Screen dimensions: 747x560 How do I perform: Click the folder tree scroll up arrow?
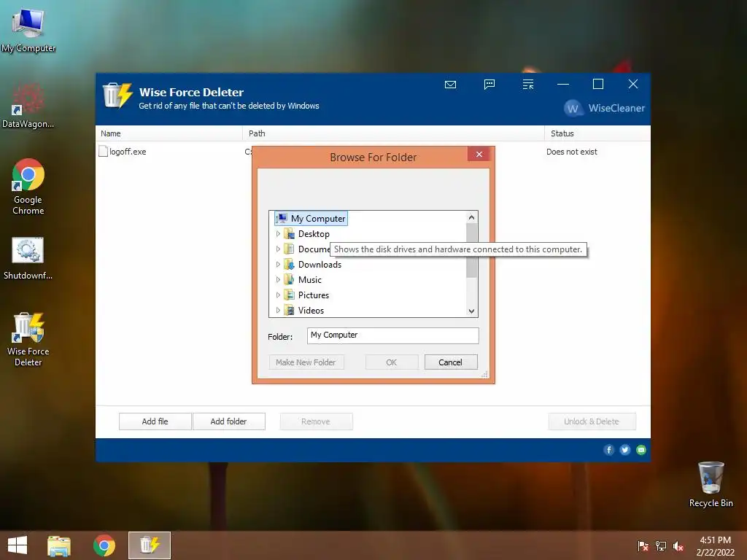471,217
